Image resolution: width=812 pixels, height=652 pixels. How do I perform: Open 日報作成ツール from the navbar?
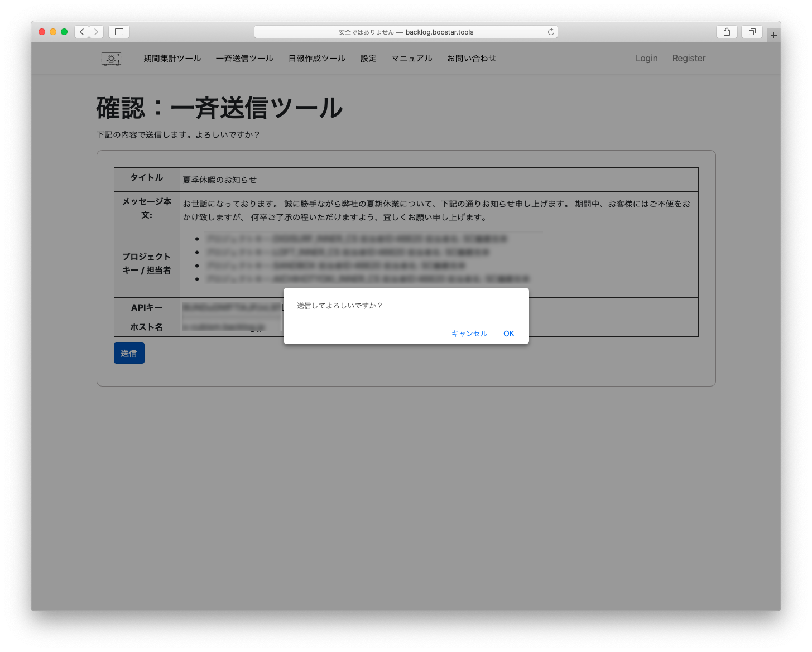click(316, 59)
